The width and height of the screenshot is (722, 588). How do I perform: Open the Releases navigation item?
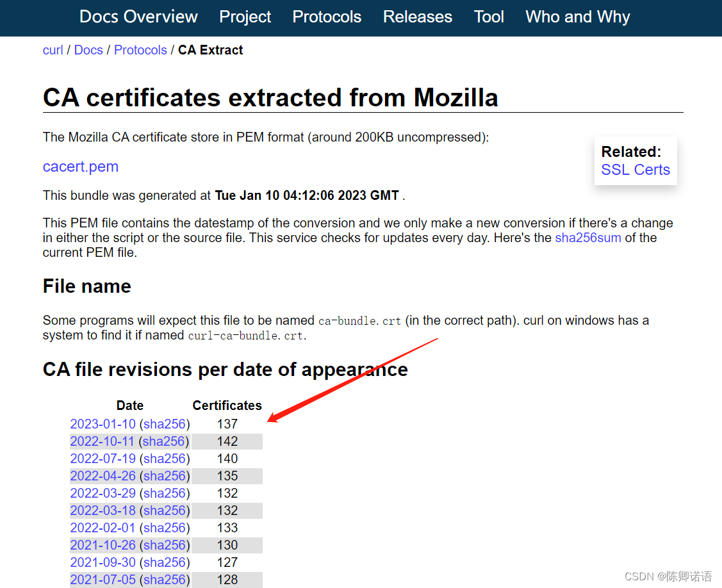tap(418, 17)
